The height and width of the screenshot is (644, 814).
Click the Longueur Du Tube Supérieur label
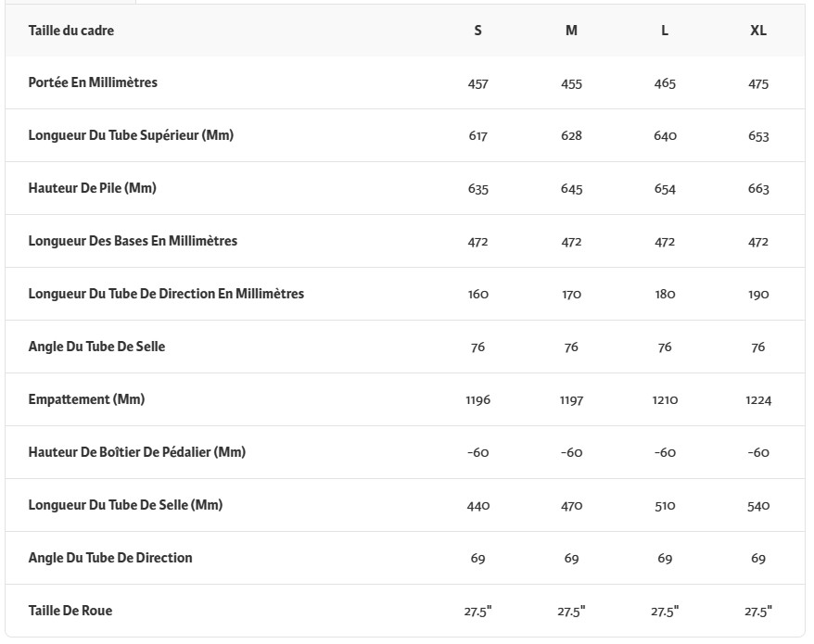pyautogui.click(x=131, y=135)
